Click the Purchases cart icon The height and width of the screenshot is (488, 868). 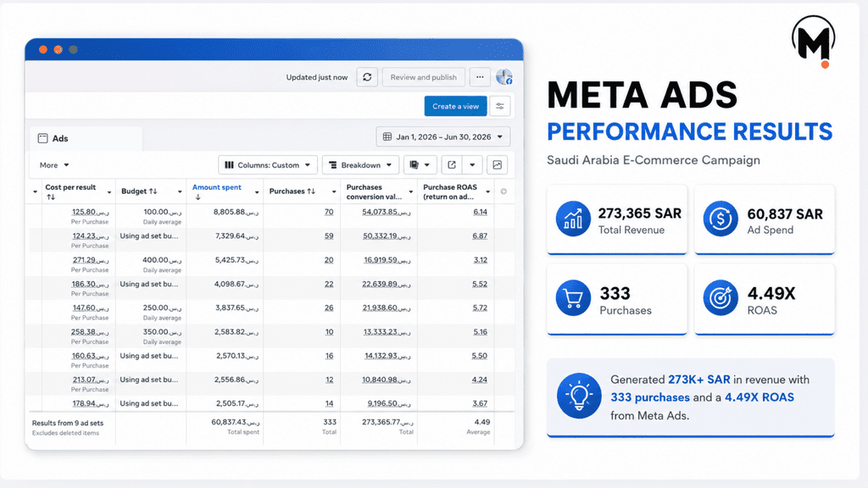pyautogui.click(x=573, y=297)
